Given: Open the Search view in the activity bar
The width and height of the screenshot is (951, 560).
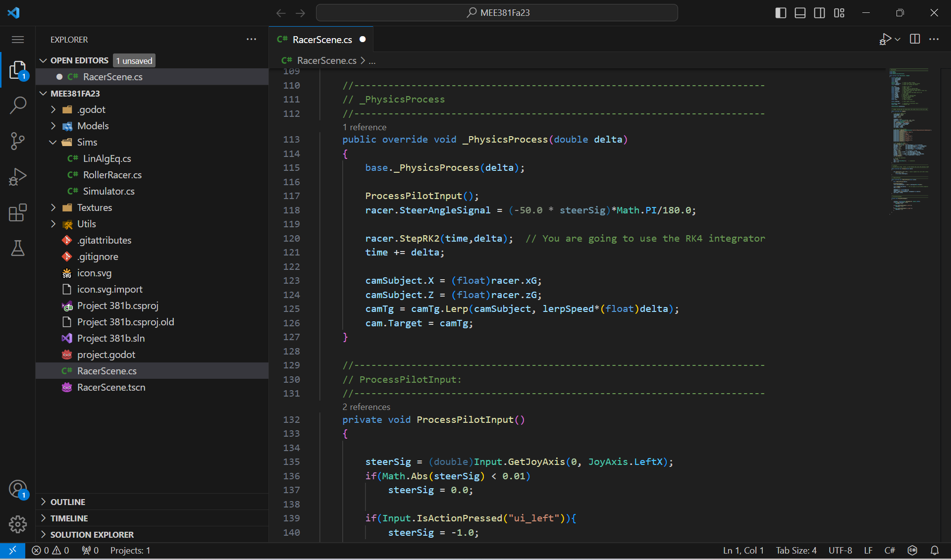Looking at the screenshot, I should (18, 105).
